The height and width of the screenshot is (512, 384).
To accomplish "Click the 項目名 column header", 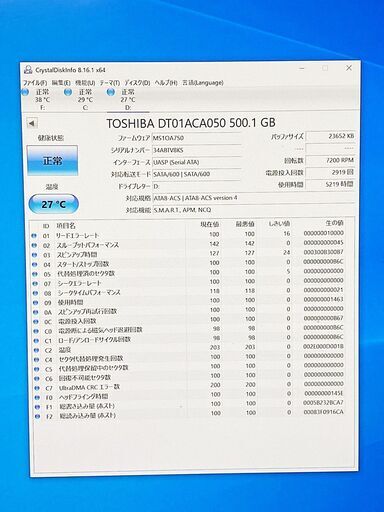I will click(66, 226).
